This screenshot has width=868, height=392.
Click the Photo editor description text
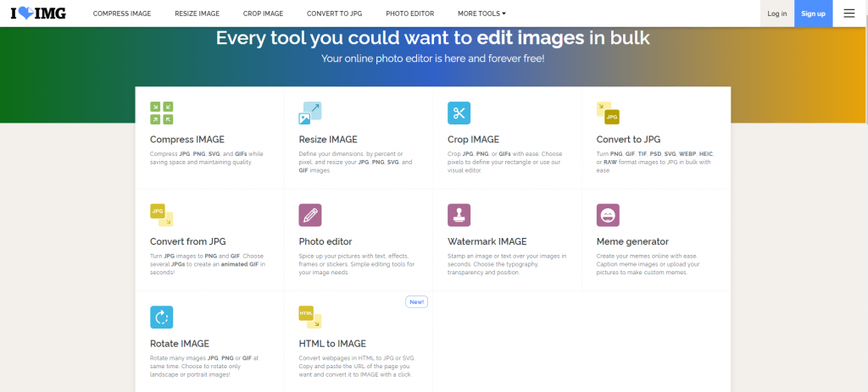357,265
